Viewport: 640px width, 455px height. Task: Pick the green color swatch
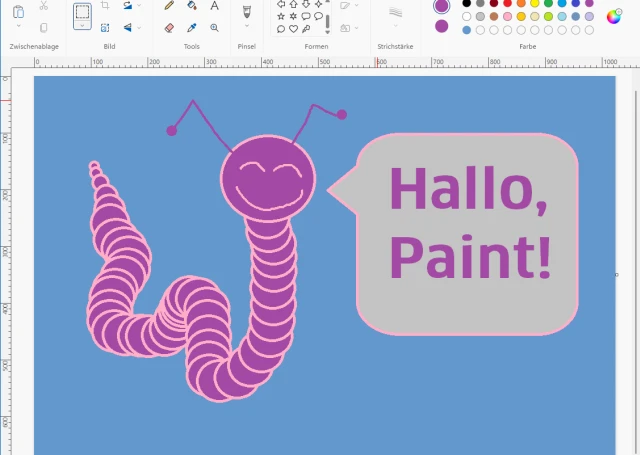[548, 3]
